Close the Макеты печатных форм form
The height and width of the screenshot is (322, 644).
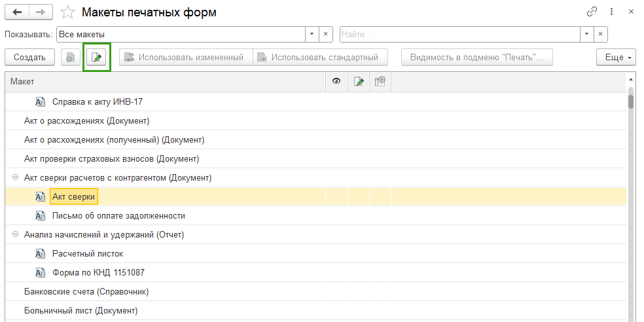click(x=632, y=12)
